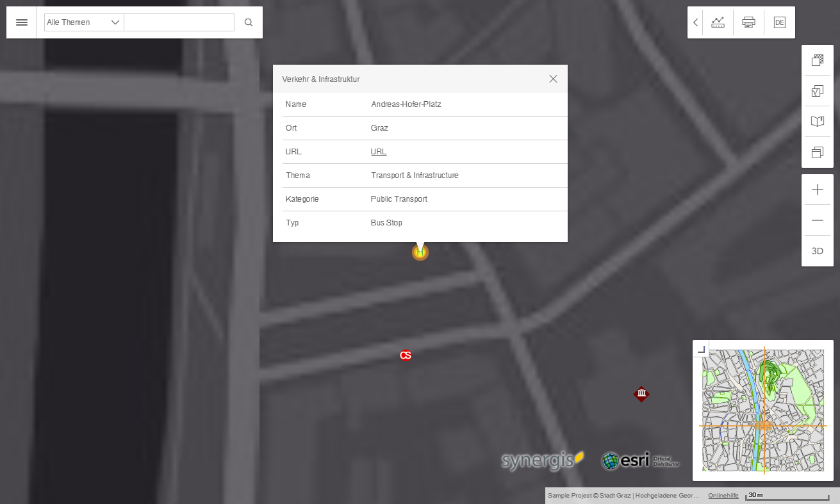
Task: Zoom out with the minus button
Action: (817, 220)
